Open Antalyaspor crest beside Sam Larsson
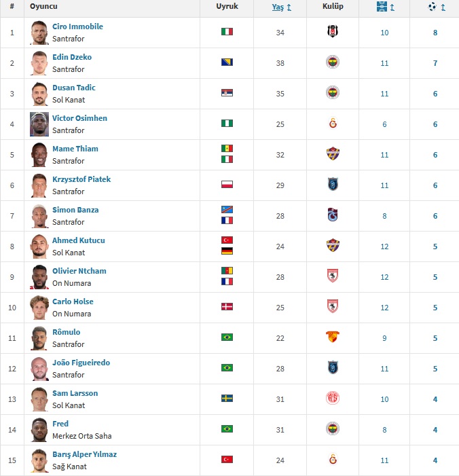The image size is (459, 476). 333,398
